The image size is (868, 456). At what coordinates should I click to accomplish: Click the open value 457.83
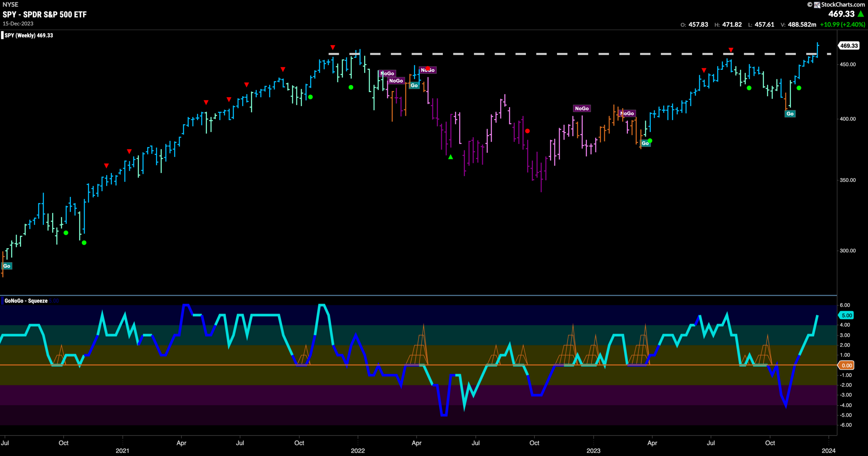coord(698,25)
